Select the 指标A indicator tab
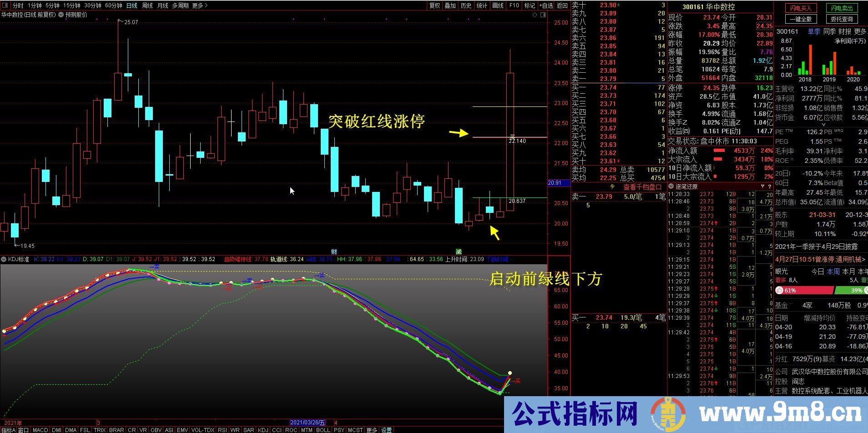The height and width of the screenshot is (433, 868). pyautogui.click(x=8, y=430)
